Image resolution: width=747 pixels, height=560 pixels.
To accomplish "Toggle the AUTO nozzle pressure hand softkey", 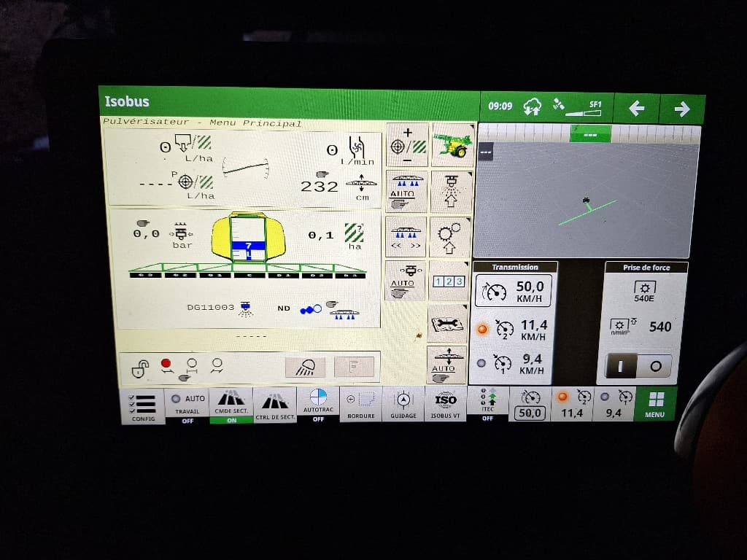I will 404,281.
